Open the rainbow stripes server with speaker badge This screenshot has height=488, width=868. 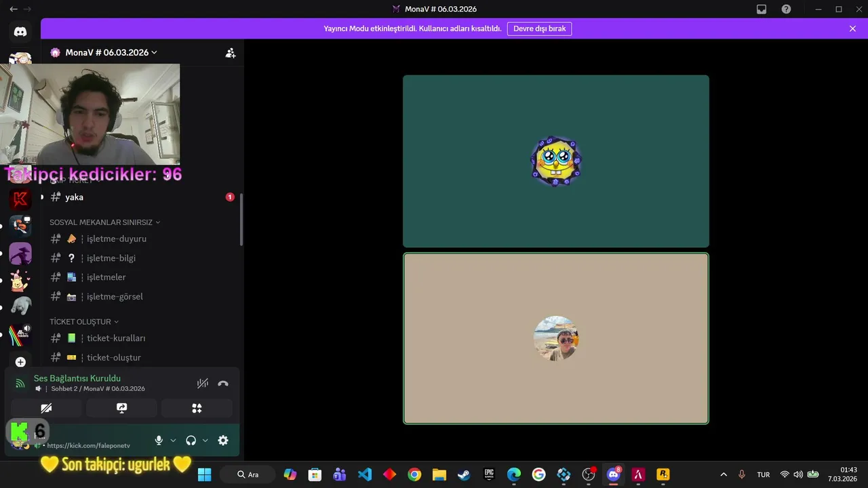20,334
